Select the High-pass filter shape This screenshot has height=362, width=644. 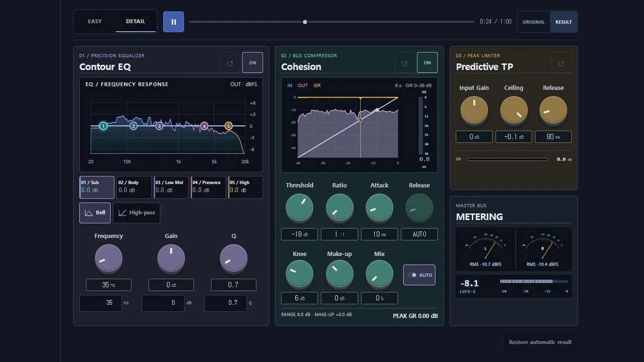click(x=137, y=213)
